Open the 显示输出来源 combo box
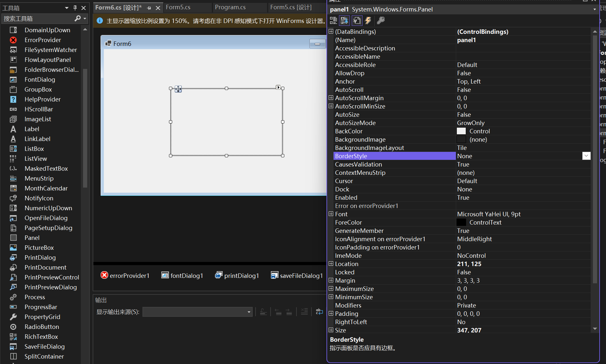Image resolution: width=606 pixels, height=364 pixels. (x=249, y=312)
